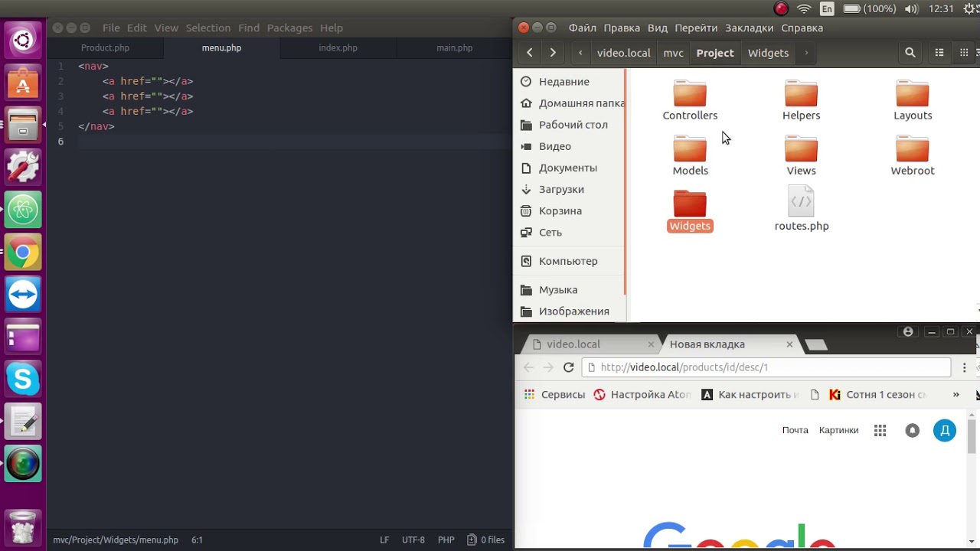
Task: Open new Chrome tab button
Action: (x=817, y=345)
